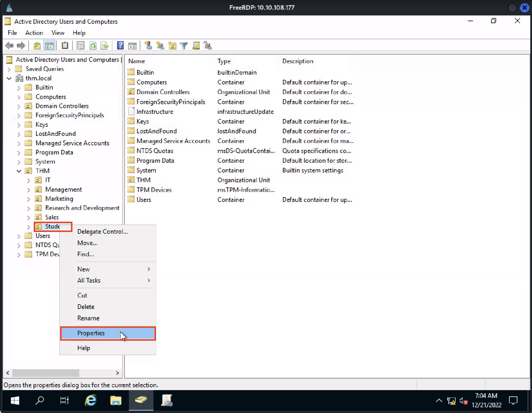Open the blue Help toolbar icon
The height and width of the screenshot is (413, 532).
[121, 45]
